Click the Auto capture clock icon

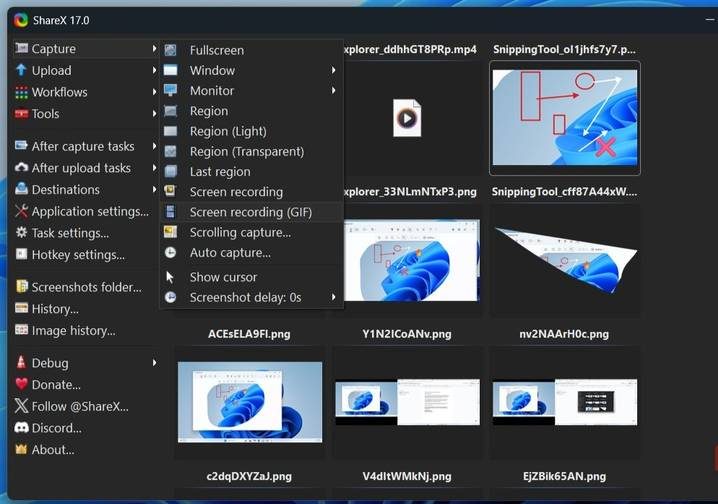(x=170, y=252)
